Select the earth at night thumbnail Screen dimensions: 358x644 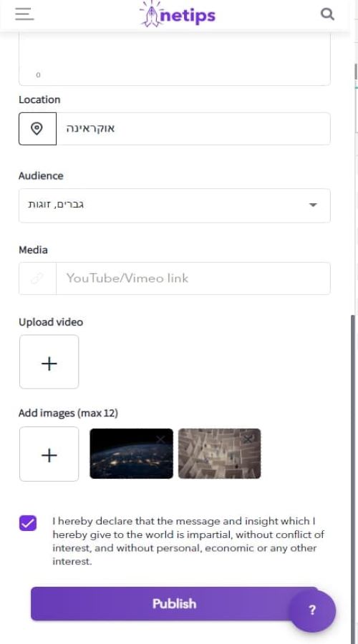click(x=132, y=454)
